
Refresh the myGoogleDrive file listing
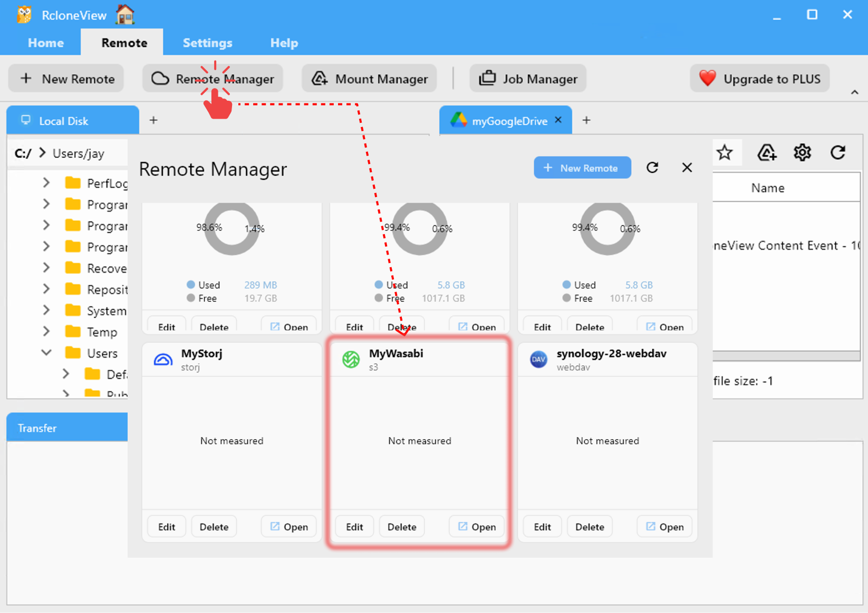click(x=838, y=152)
